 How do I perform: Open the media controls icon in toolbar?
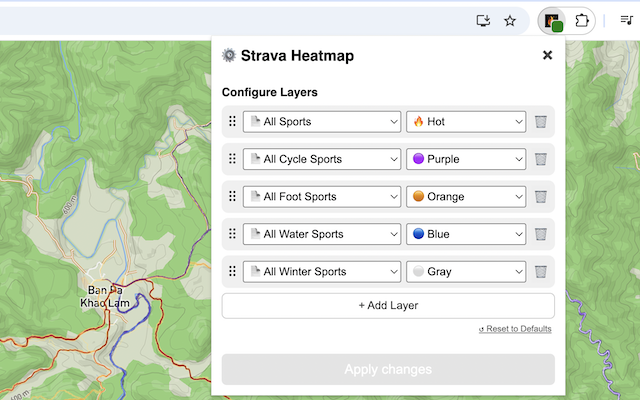tap(627, 20)
